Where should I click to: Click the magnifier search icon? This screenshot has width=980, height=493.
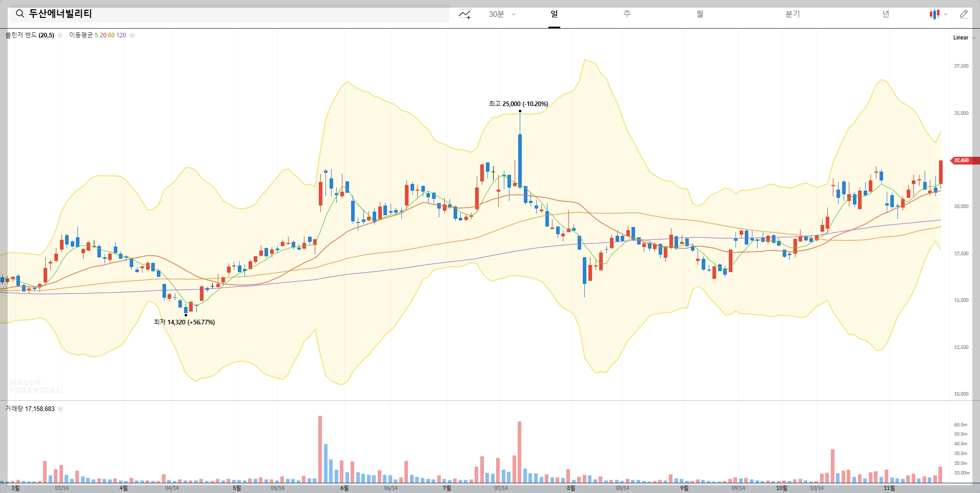click(20, 14)
